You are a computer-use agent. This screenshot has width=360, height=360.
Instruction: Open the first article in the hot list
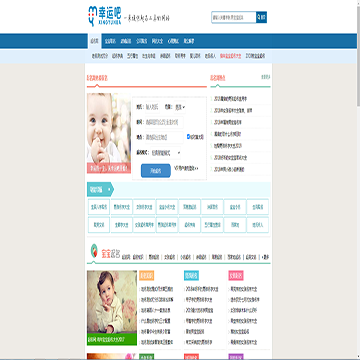230,99
